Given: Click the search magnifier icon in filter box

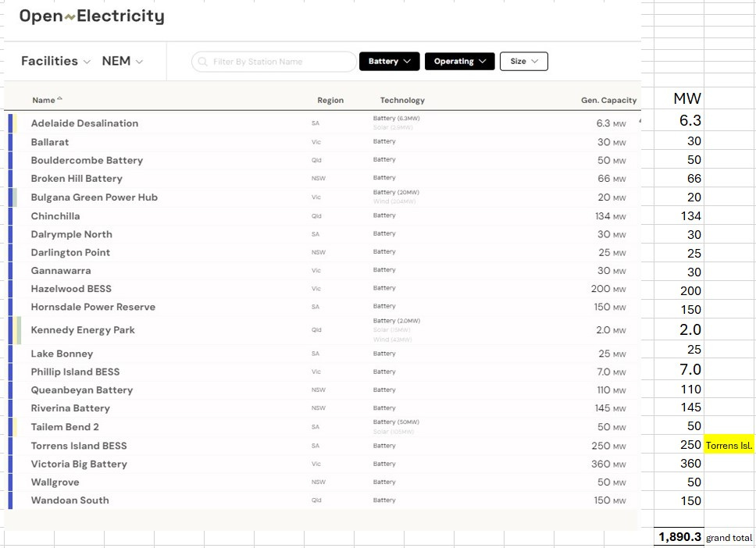Looking at the screenshot, I should click(x=203, y=62).
